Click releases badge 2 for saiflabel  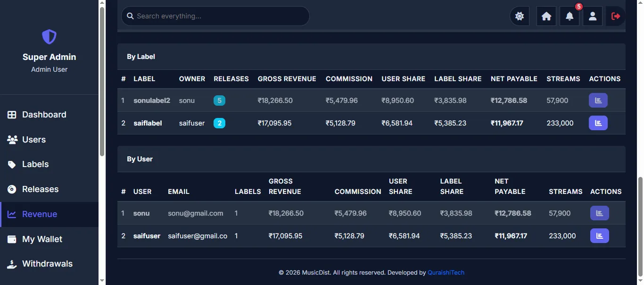click(219, 123)
